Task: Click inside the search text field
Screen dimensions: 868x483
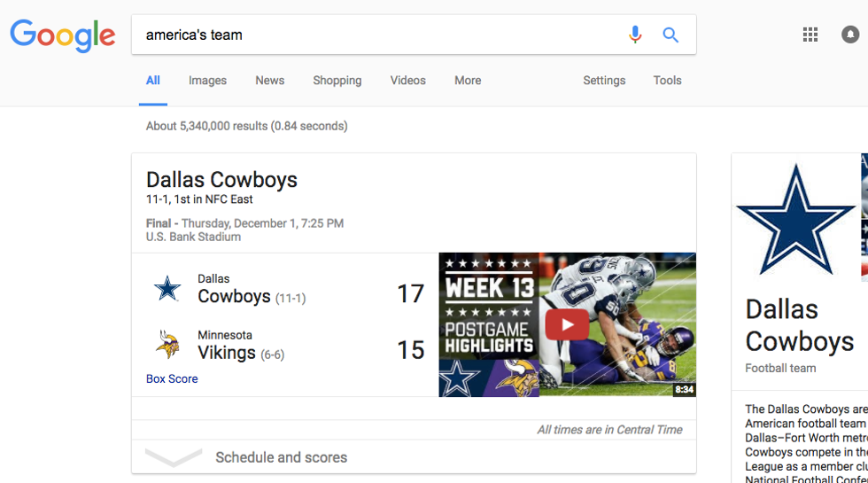Action: (372, 35)
